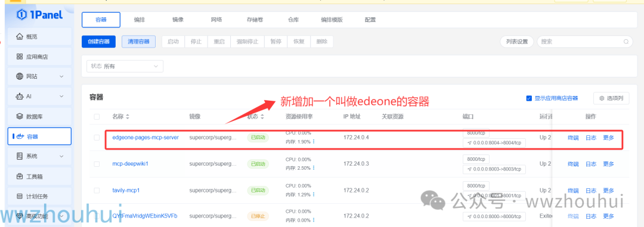Image resolution: width=644 pixels, height=227 pixels.
Task: Expand the AI sidebar menu
Action: pyautogui.click(x=39, y=97)
